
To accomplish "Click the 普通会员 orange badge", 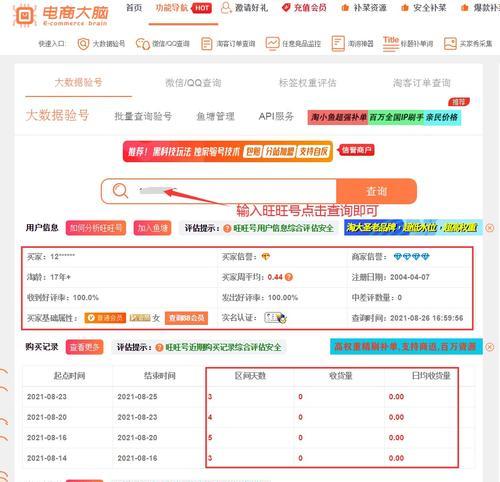I will point(105,318).
